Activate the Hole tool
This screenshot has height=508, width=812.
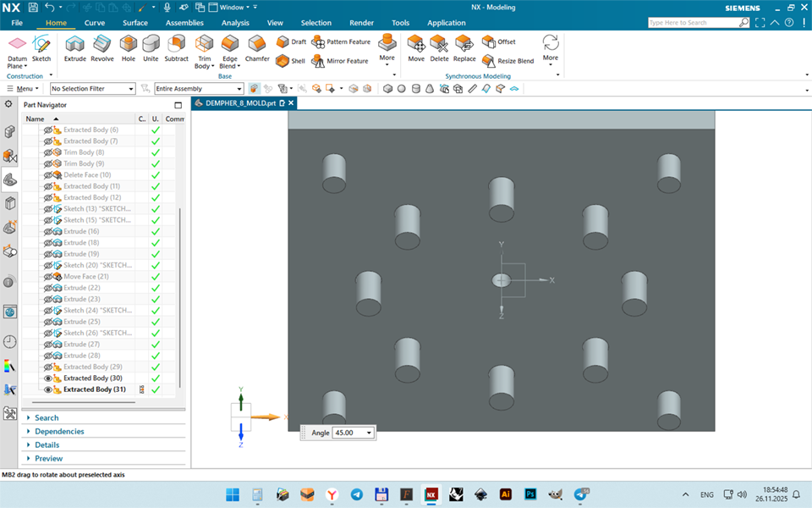pyautogui.click(x=129, y=49)
